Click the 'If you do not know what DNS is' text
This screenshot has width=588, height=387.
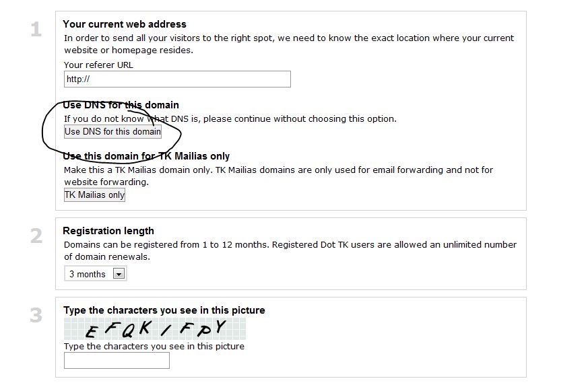coord(230,119)
